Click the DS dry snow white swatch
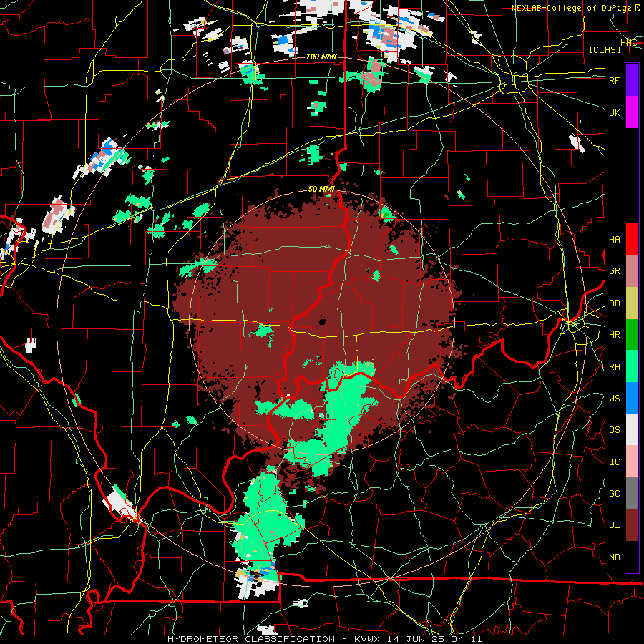 click(x=632, y=429)
